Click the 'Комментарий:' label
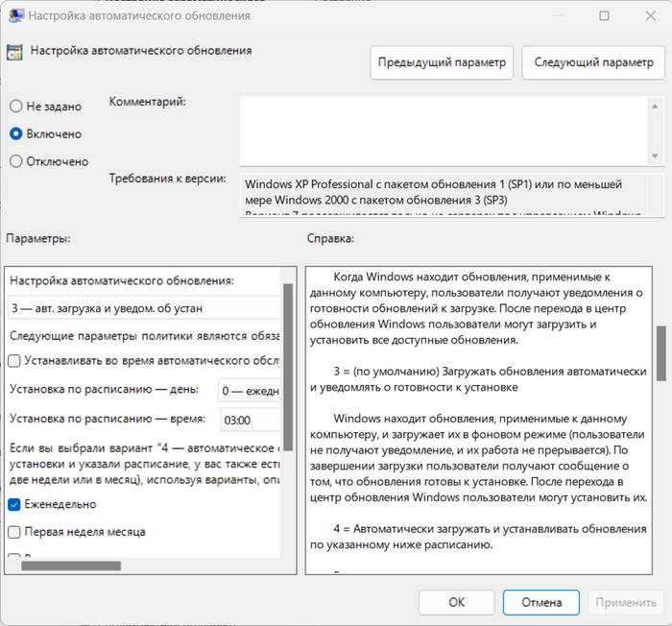Viewport: 672px width, 626px height. coord(148,102)
